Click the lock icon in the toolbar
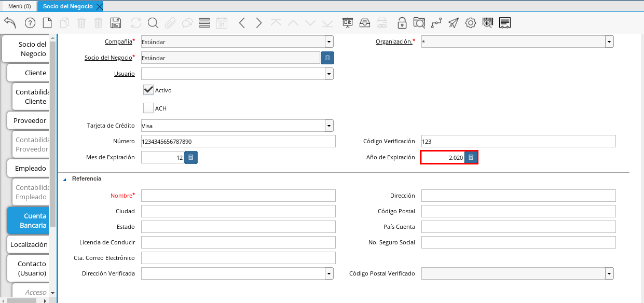 coord(402,23)
